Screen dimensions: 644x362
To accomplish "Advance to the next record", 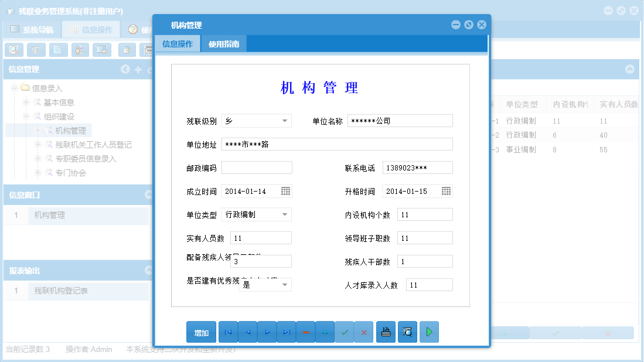I will click(267, 332).
